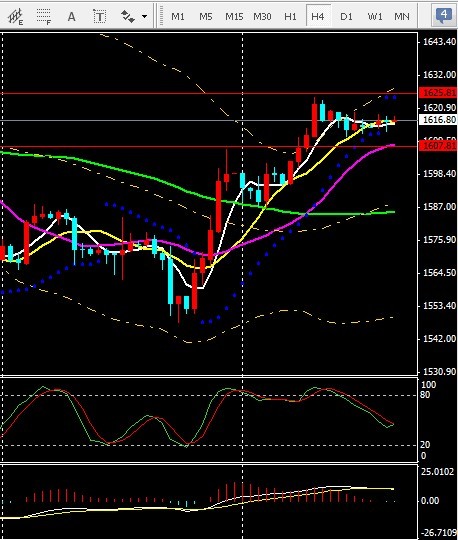
Task: Switch to M5 timeframe
Action: tap(206, 17)
